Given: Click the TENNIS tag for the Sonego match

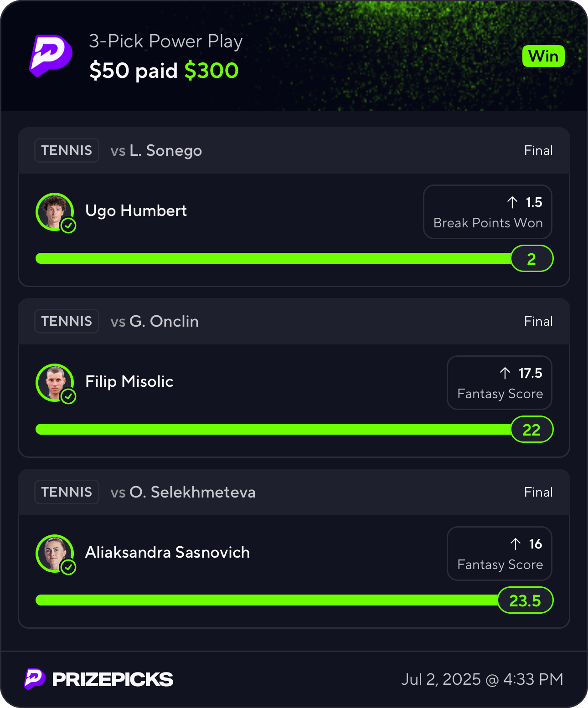Looking at the screenshot, I should pos(67,150).
